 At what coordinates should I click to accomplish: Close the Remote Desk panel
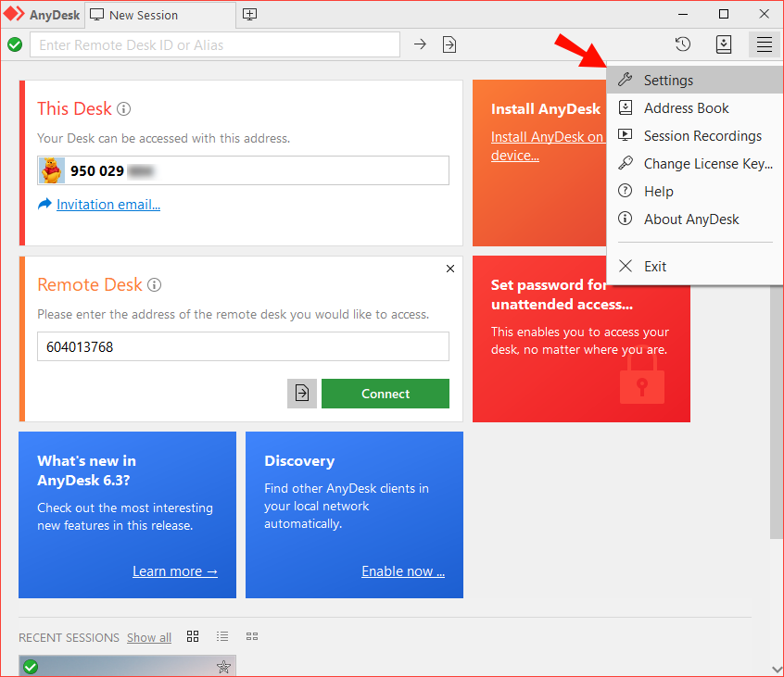(450, 269)
